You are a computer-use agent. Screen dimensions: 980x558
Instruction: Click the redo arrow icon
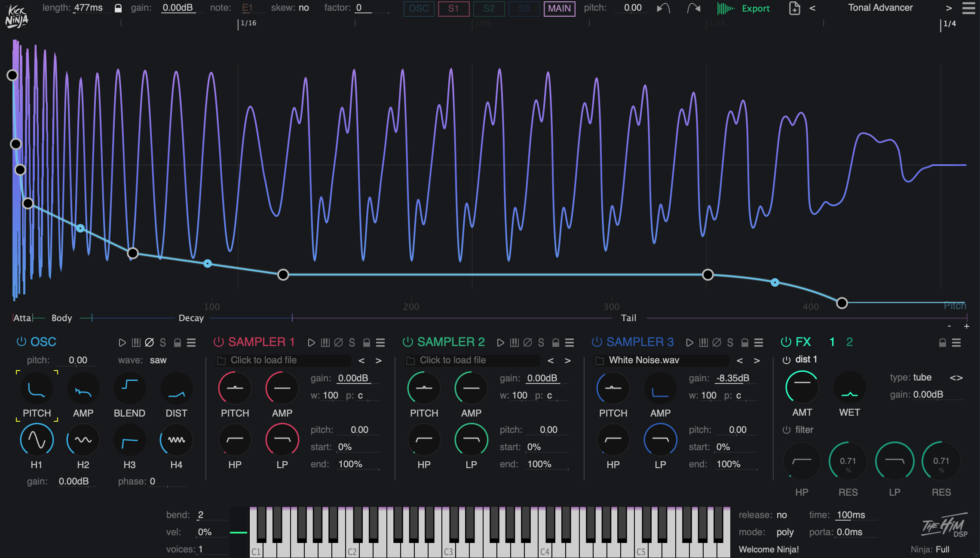(693, 8)
